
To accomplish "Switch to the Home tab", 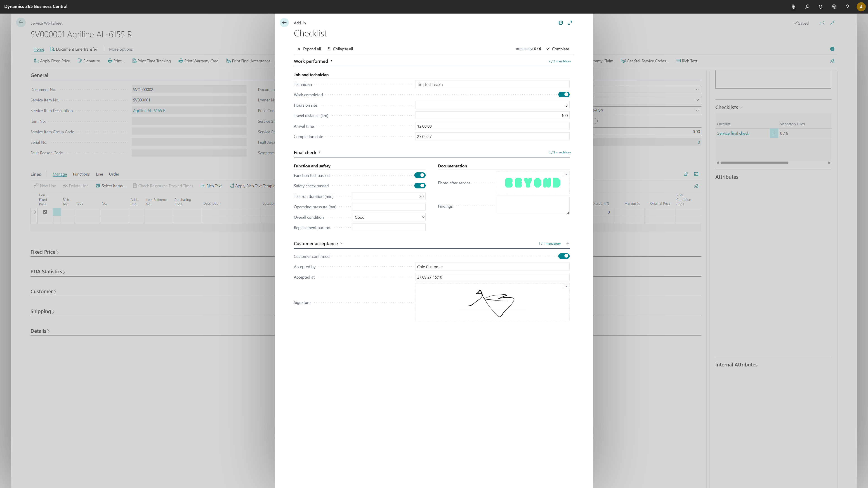I will click(x=39, y=49).
